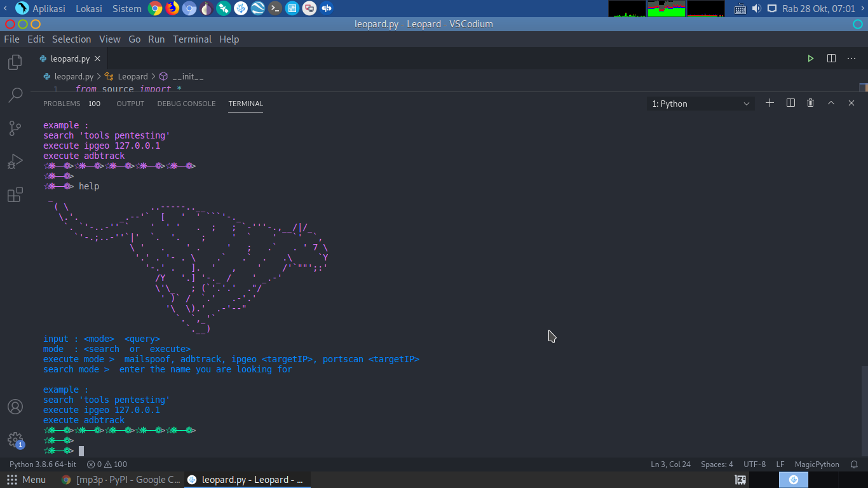868x488 pixels.
Task: Open the system monitor launcher icon
Action: pos(292,8)
